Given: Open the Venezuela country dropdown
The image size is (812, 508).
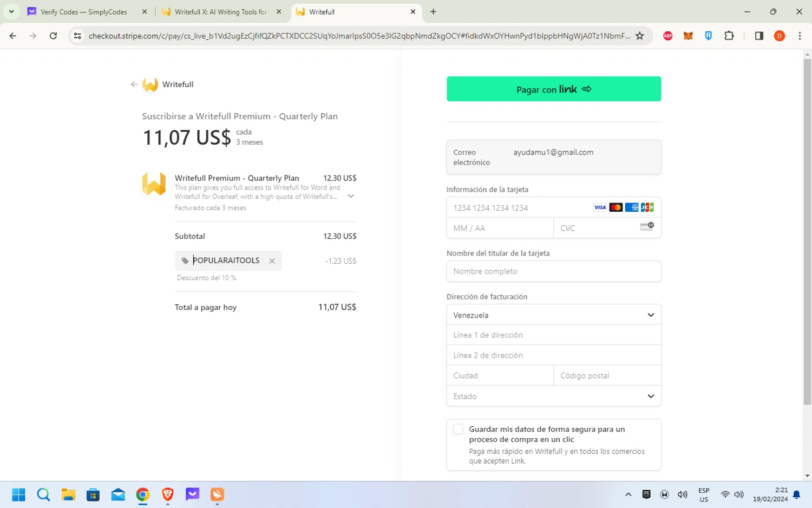Looking at the screenshot, I should 554,315.
